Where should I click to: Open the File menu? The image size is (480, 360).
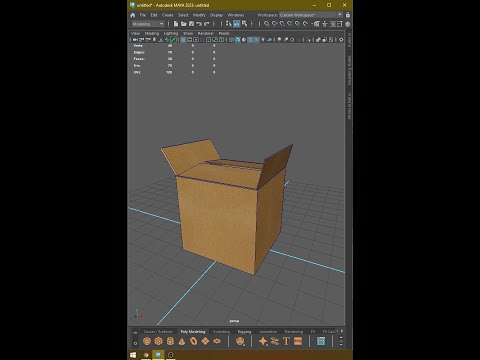click(x=143, y=15)
